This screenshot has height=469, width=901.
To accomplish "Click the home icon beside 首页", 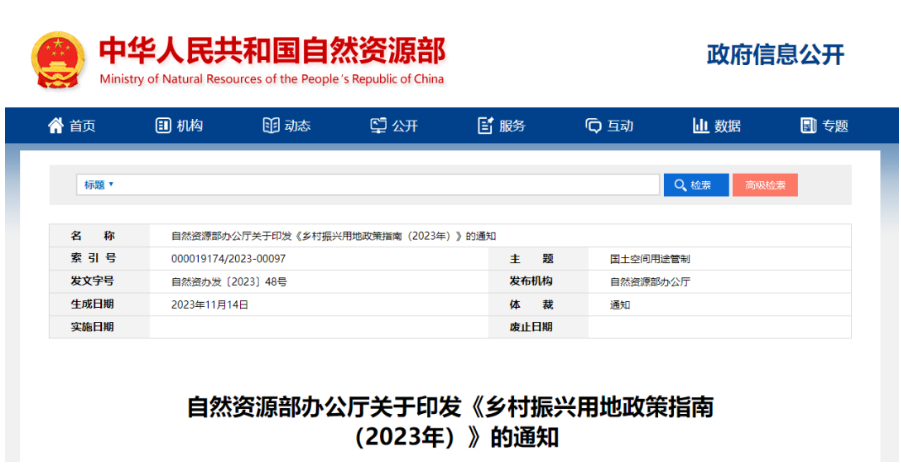I will pyautogui.click(x=56, y=126).
